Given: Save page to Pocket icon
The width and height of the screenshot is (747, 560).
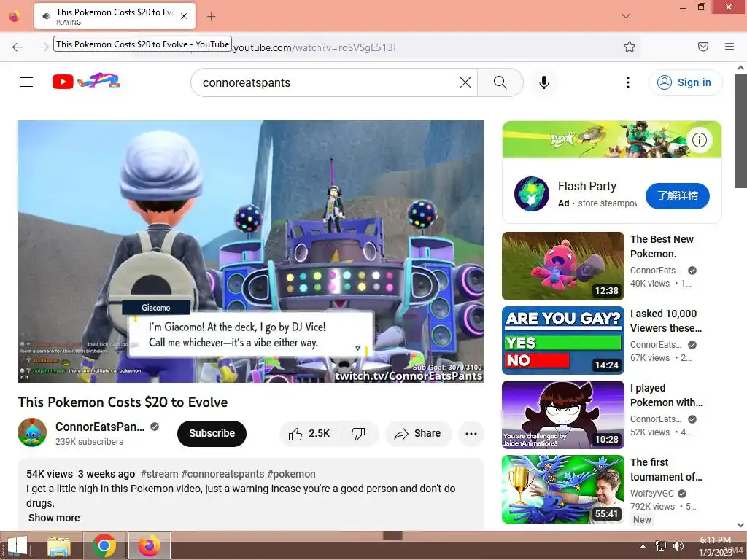Looking at the screenshot, I should [x=703, y=47].
